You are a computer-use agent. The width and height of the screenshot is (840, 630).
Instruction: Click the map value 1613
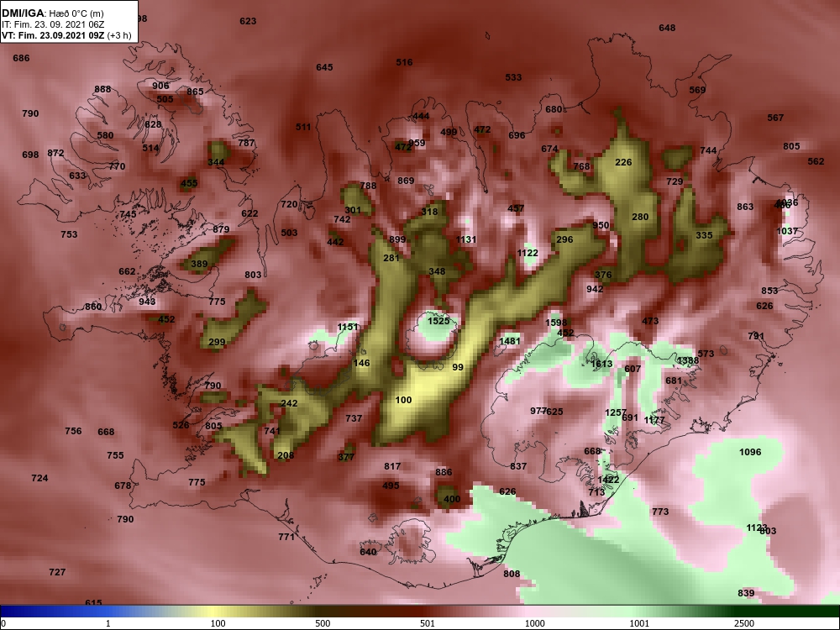(601, 364)
